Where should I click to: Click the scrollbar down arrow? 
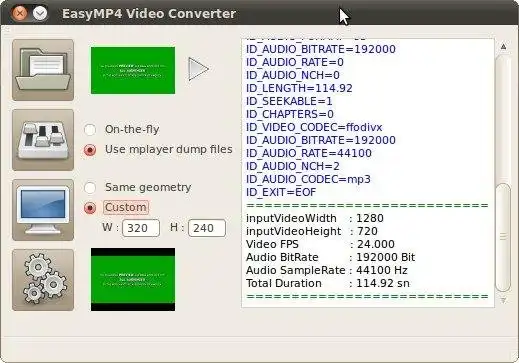click(503, 300)
